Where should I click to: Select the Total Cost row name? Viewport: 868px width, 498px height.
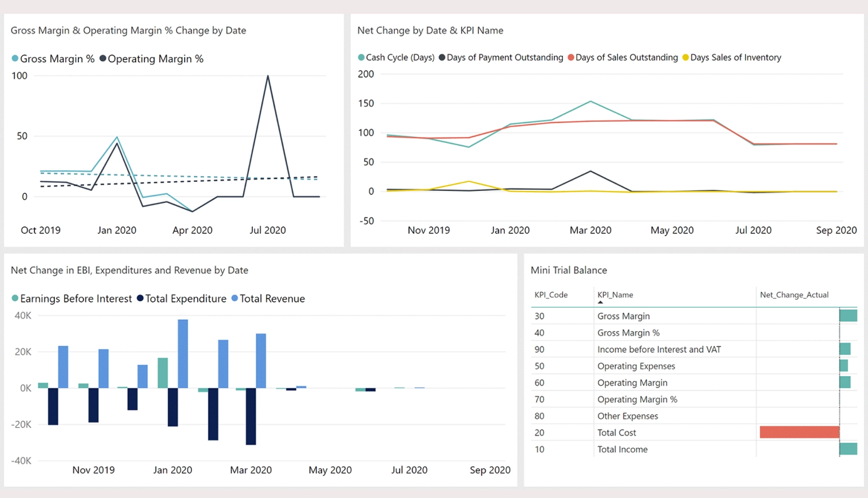pyautogui.click(x=617, y=433)
